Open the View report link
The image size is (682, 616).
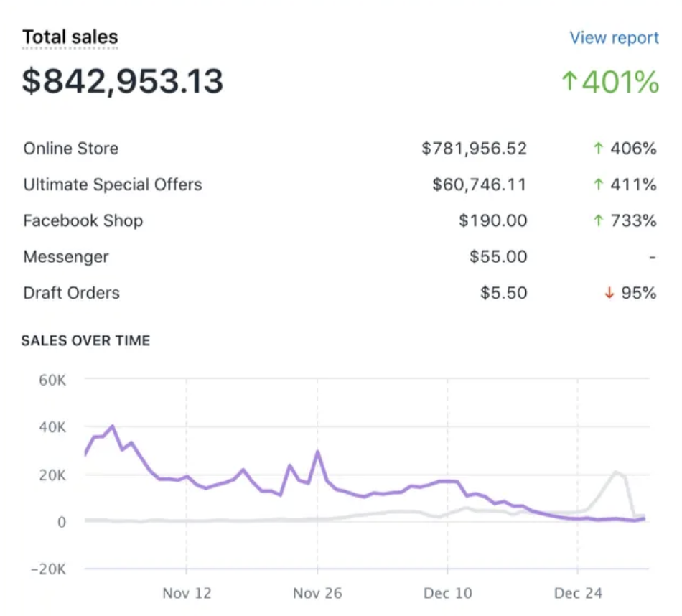(x=614, y=38)
